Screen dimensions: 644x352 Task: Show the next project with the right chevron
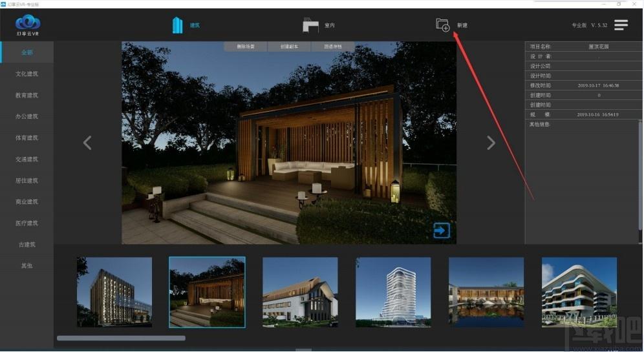[x=491, y=143]
